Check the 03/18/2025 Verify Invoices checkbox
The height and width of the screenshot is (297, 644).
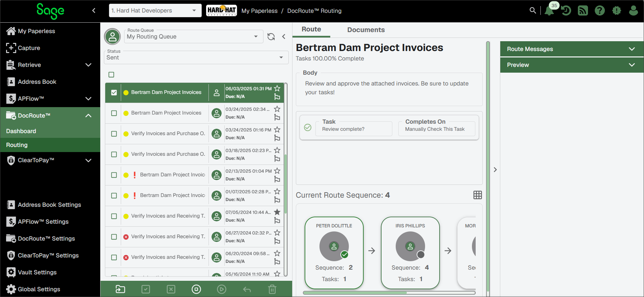click(114, 154)
